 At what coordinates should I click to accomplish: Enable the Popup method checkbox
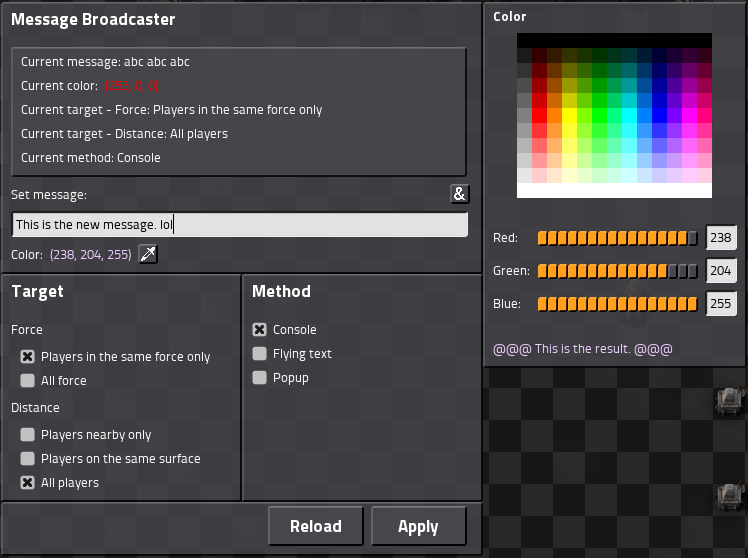[x=260, y=378]
